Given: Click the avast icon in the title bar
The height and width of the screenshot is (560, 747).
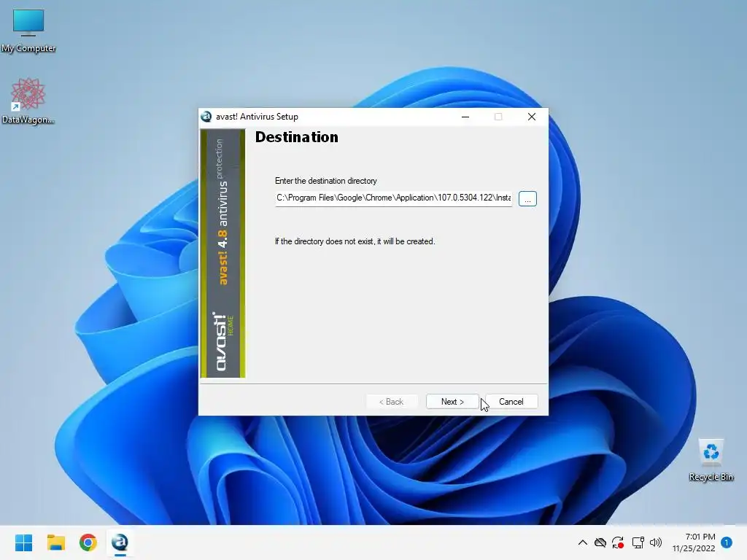Looking at the screenshot, I should point(206,117).
